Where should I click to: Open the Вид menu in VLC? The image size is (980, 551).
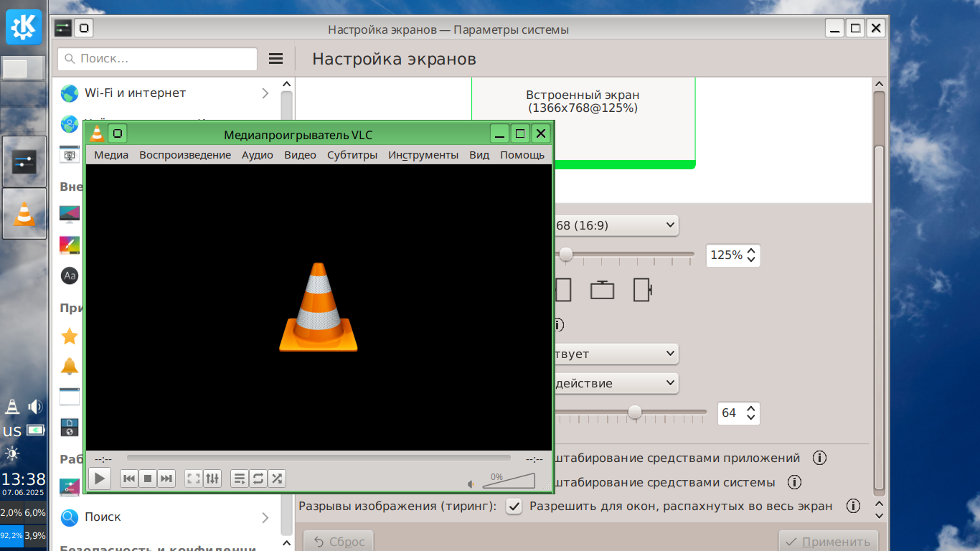[x=479, y=155]
